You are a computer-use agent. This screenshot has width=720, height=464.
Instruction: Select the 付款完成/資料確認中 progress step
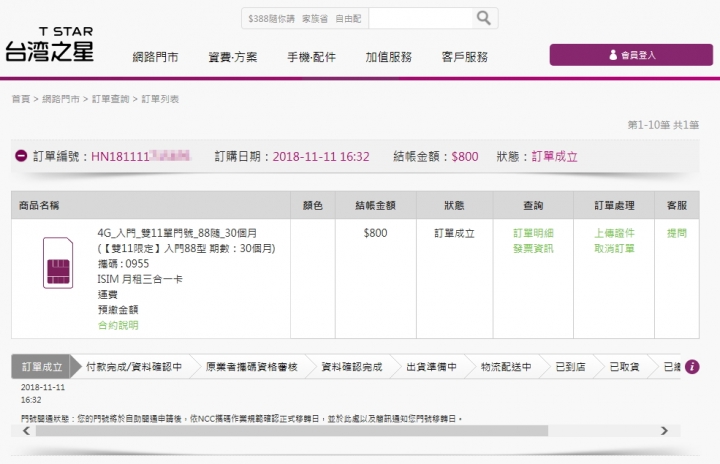[134, 367]
